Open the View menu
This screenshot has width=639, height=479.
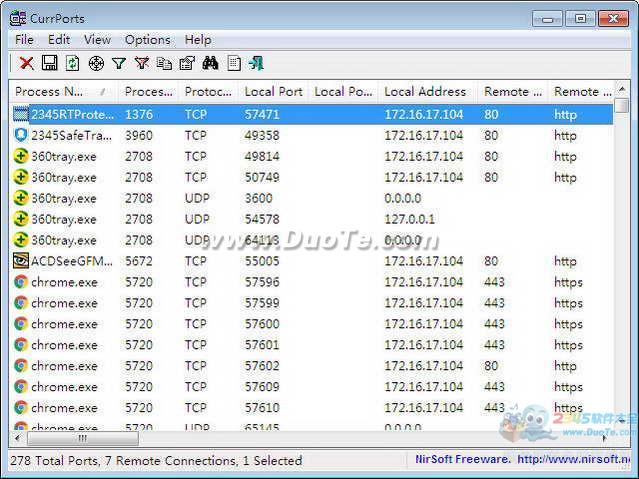[x=97, y=40]
